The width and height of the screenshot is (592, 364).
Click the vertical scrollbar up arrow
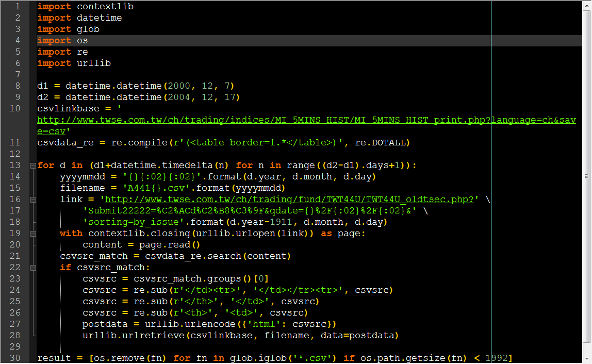(x=587, y=5)
